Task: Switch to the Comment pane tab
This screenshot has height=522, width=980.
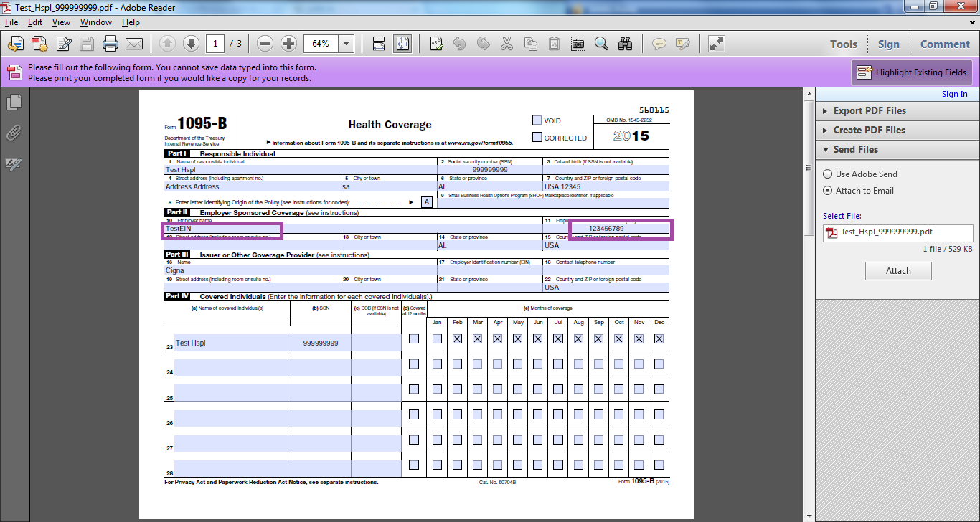Action: 945,44
